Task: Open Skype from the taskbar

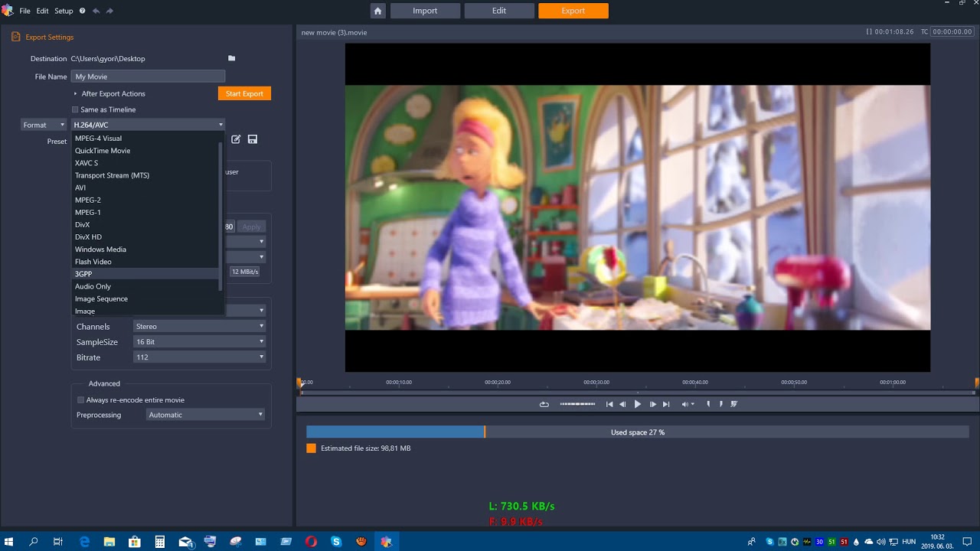Action: pyautogui.click(x=336, y=542)
